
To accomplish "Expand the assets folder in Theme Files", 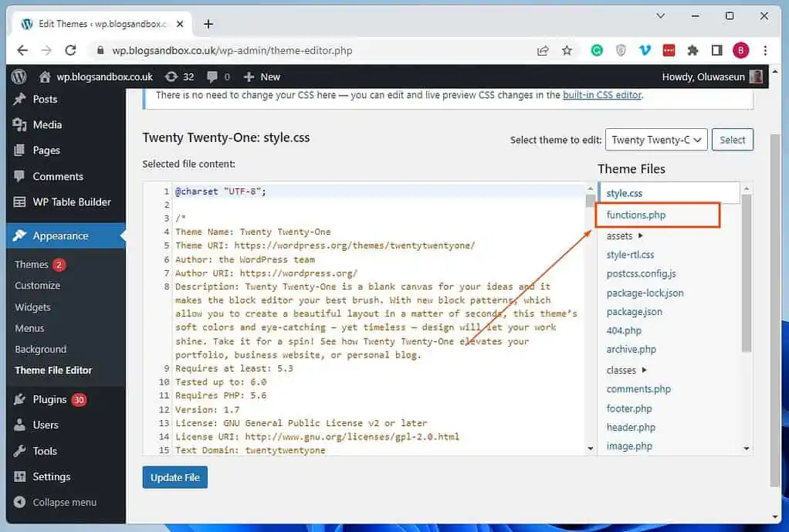I will click(621, 236).
